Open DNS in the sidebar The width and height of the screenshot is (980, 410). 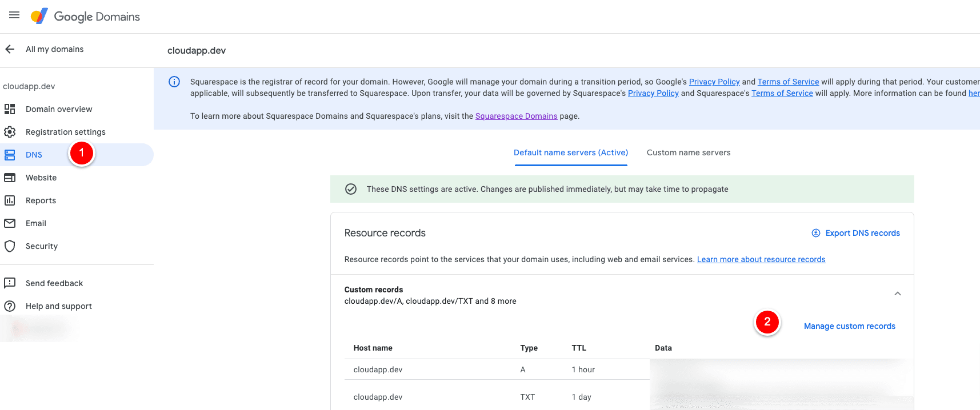coord(34,155)
